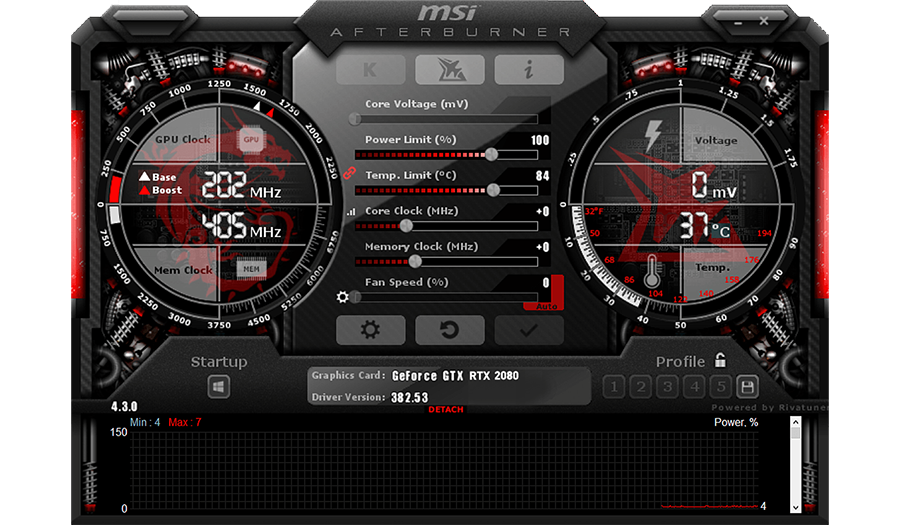
Task: Click the Core Clock slider knob
Action: tap(406, 226)
